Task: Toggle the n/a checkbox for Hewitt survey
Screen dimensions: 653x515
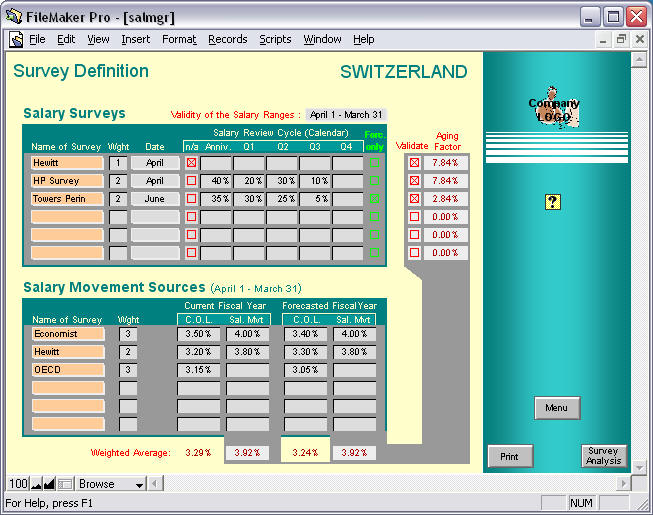Action: (191, 162)
